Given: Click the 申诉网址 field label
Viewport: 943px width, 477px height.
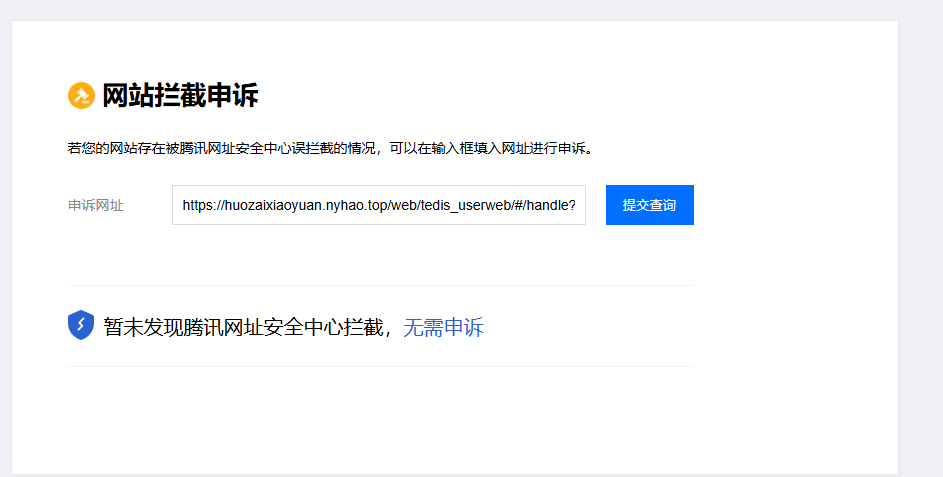Looking at the screenshot, I should [x=96, y=205].
